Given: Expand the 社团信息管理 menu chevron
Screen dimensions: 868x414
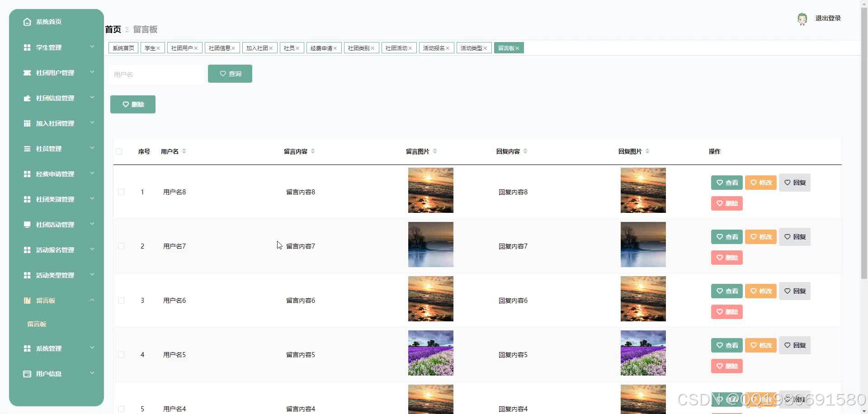Looking at the screenshot, I should click(92, 97).
